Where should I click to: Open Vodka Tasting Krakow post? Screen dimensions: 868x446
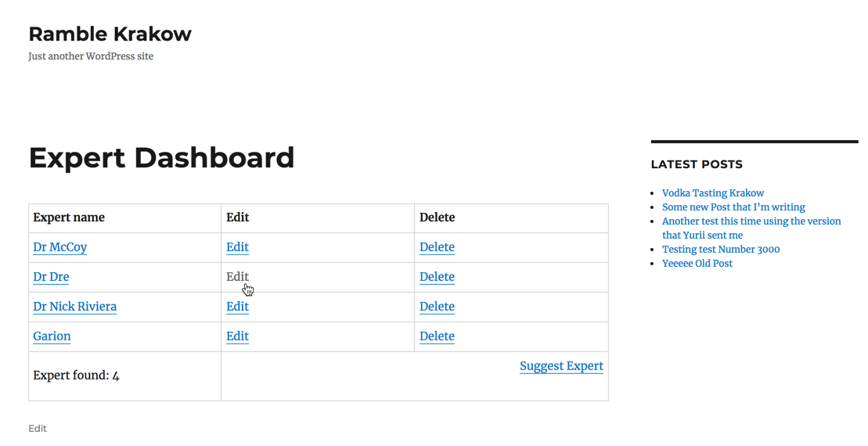tap(712, 193)
